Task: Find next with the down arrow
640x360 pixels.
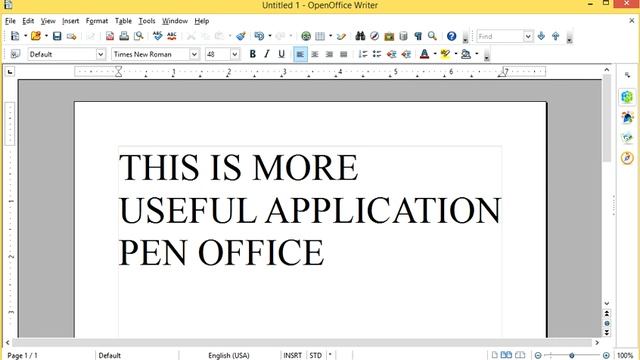Action: point(541,36)
